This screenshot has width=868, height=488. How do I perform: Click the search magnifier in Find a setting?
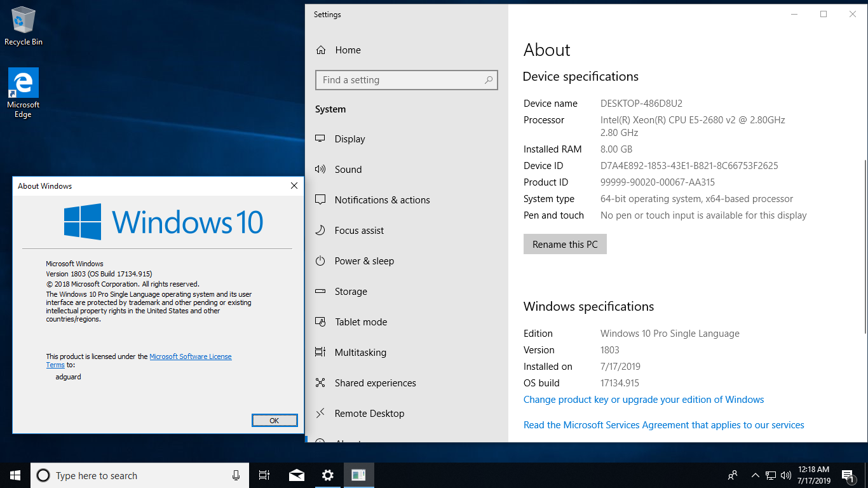click(x=489, y=80)
